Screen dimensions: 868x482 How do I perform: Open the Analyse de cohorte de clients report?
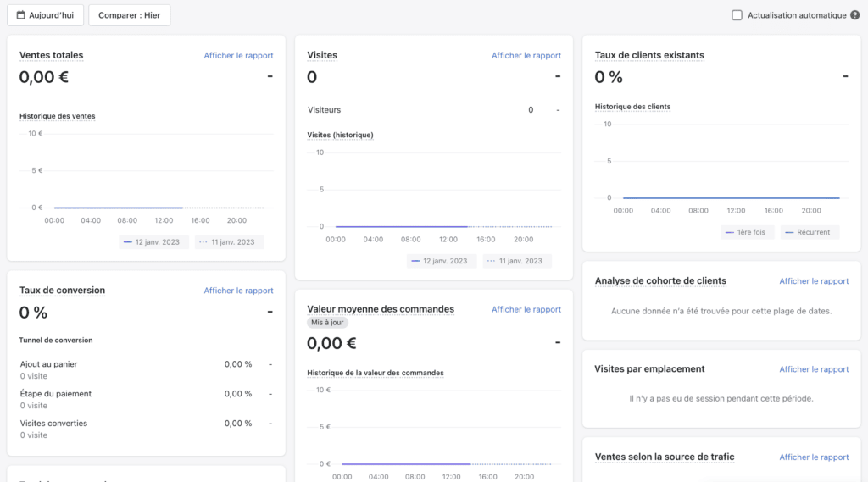(x=814, y=281)
